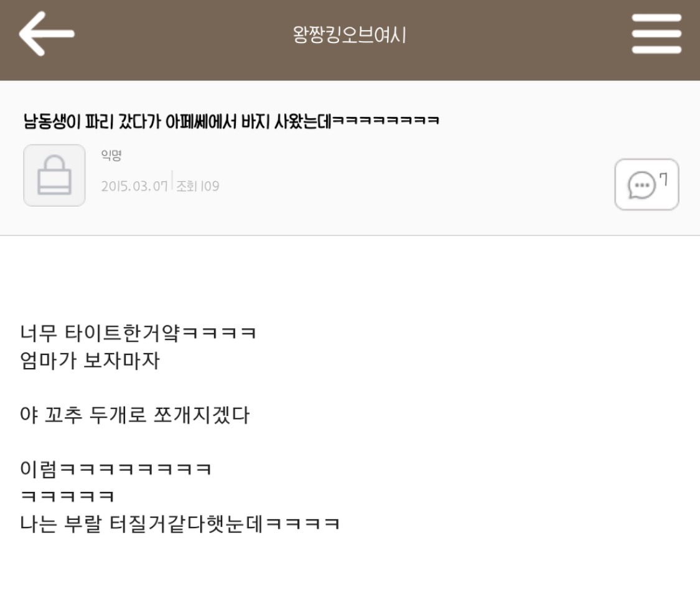
Task: Tap the line 엄마가 보자마자
Action: [90, 360]
